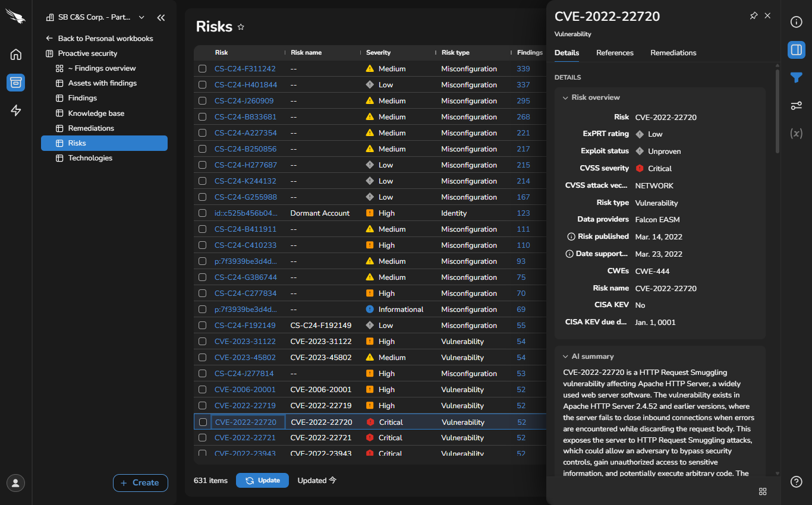Click the Create button
Screen dimensions: 812x505
pos(140,482)
